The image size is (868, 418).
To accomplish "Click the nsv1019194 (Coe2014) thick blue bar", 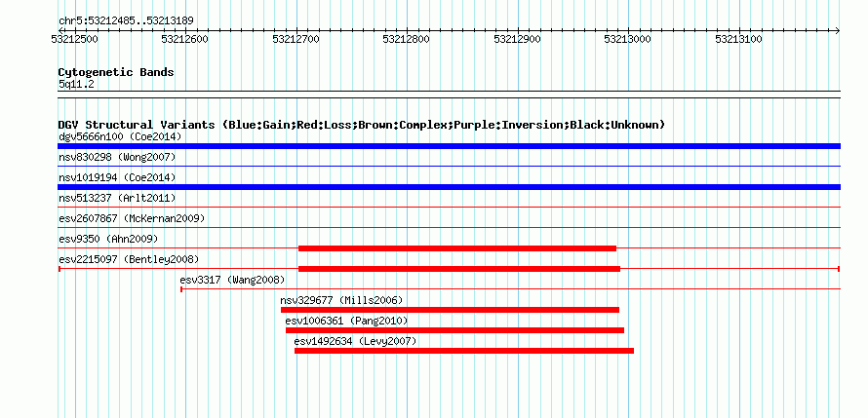I will pos(449,187).
